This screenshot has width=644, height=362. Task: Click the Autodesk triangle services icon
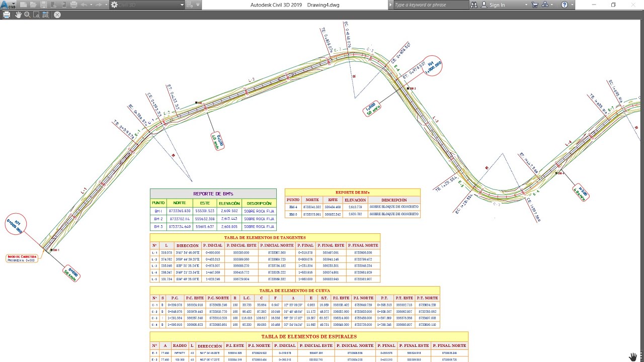pyautogui.click(x=546, y=5)
